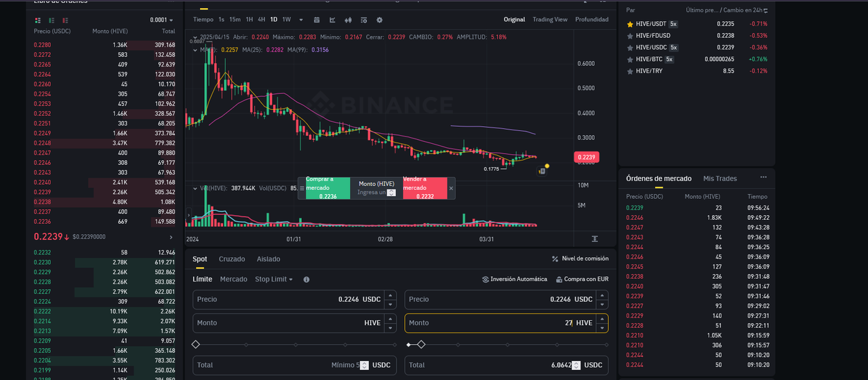This screenshot has height=380, width=868.
Task: Open Órdenes de mercado tab
Action: point(658,178)
